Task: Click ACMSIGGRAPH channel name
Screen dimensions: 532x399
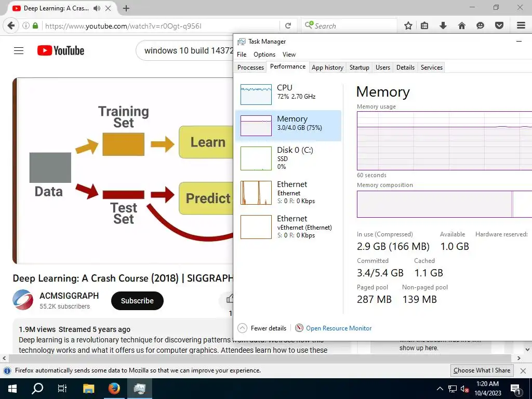Action: pos(69,296)
